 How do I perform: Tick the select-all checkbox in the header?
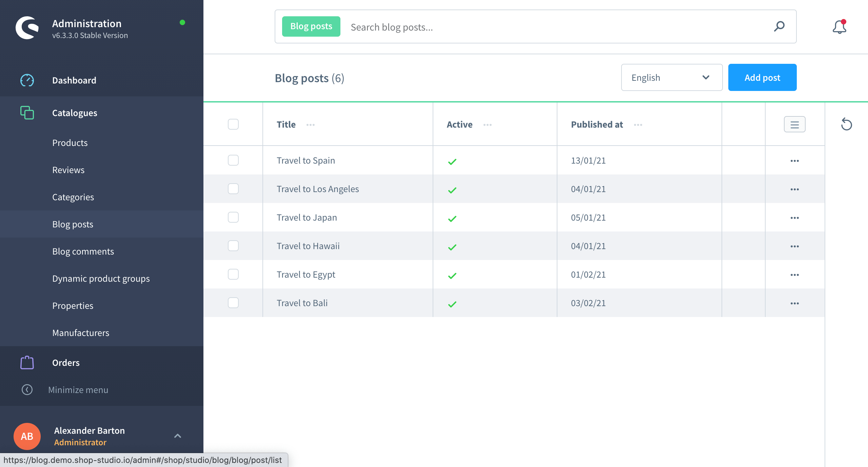coord(233,124)
